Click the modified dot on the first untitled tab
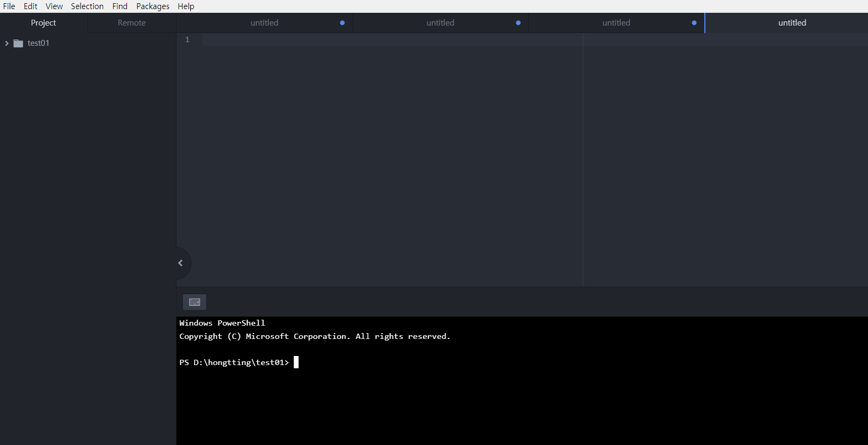Image resolution: width=868 pixels, height=445 pixels. 342,23
